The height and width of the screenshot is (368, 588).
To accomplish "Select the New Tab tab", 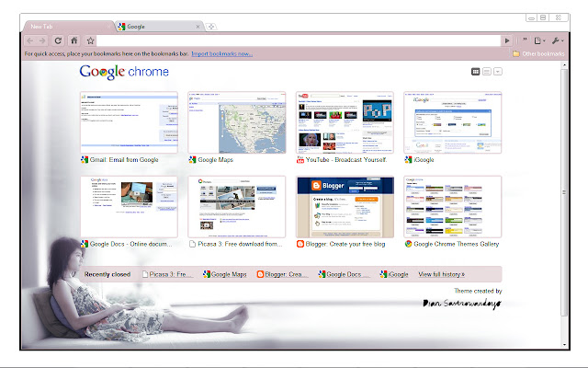I will pyautogui.click(x=67, y=27).
